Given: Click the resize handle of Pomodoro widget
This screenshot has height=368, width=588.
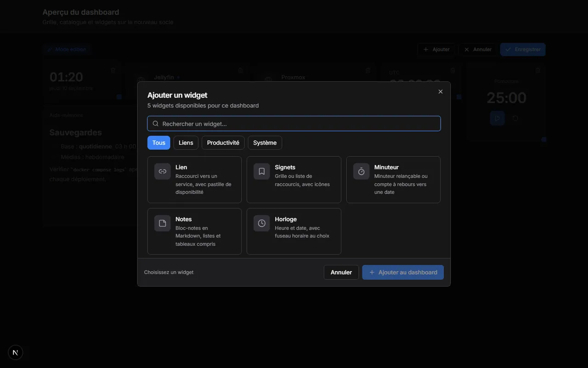Looking at the screenshot, I should (x=544, y=139).
